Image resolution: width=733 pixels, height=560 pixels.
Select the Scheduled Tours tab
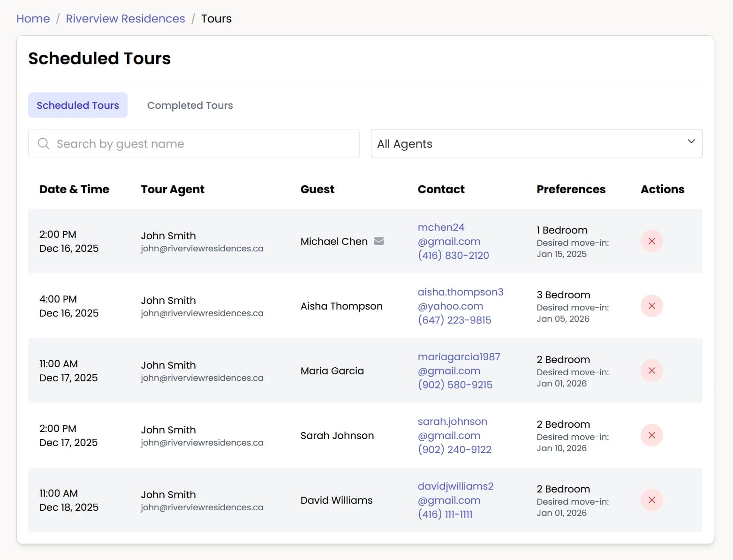pyautogui.click(x=77, y=105)
